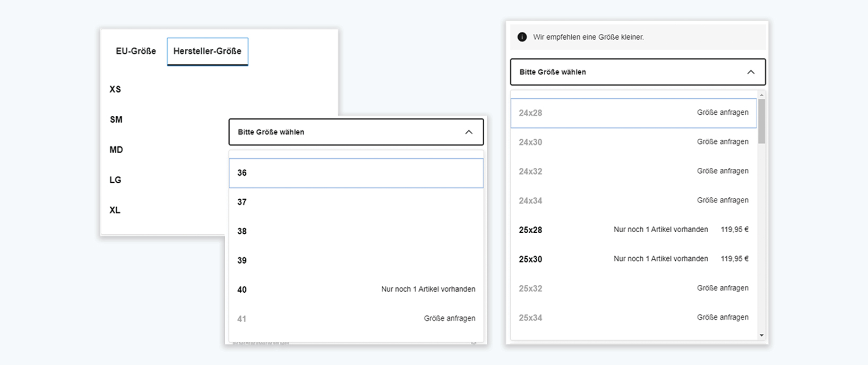Select size XL

(115, 210)
